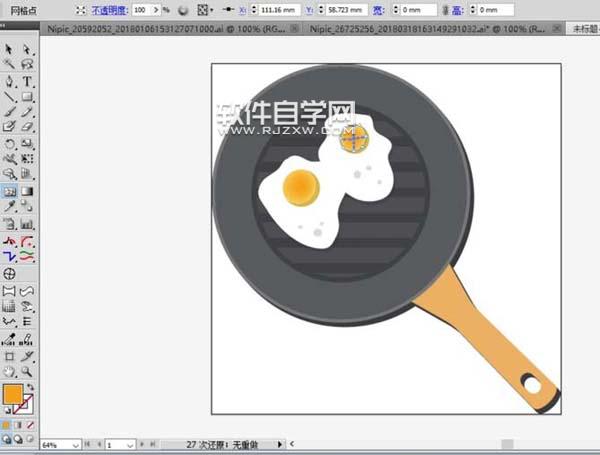Viewport: 600px width, 455px height.
Task: Click the Y: coordinate label link
Action: coord(309,10)
